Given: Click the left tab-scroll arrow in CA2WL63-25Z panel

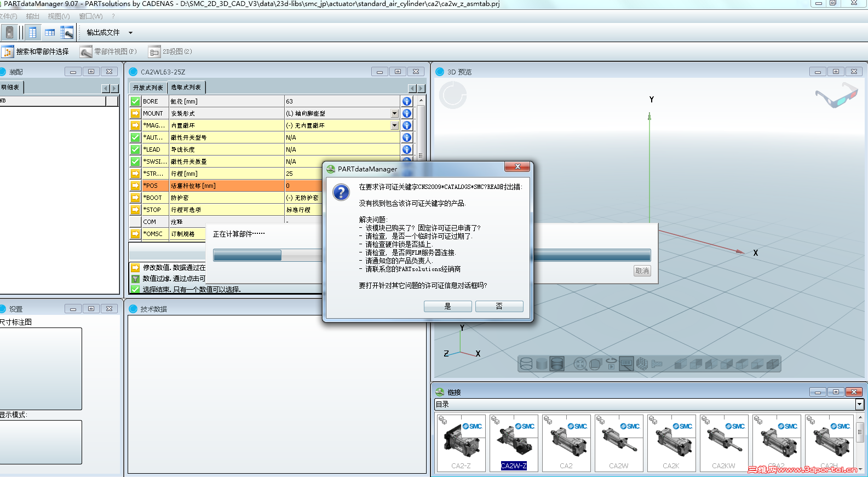Looking at the screenshot, I should click(412, 89).
